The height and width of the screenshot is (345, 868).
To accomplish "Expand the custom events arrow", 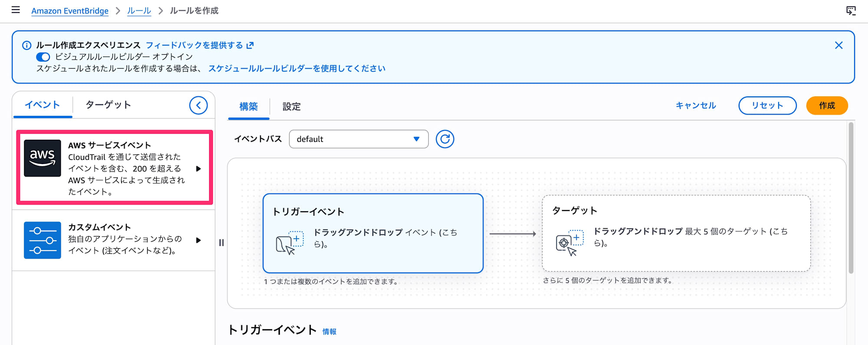I will 198,240.
